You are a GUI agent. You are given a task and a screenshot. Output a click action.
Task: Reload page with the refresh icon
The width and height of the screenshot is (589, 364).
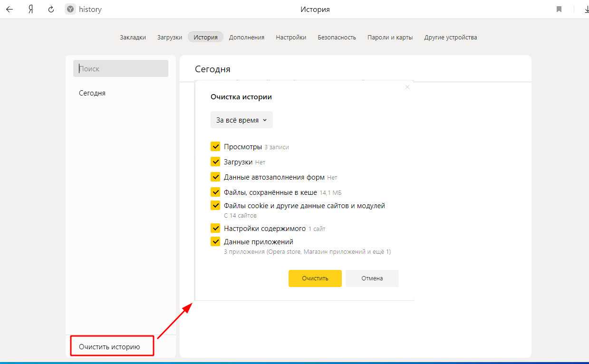pos(51,10)
